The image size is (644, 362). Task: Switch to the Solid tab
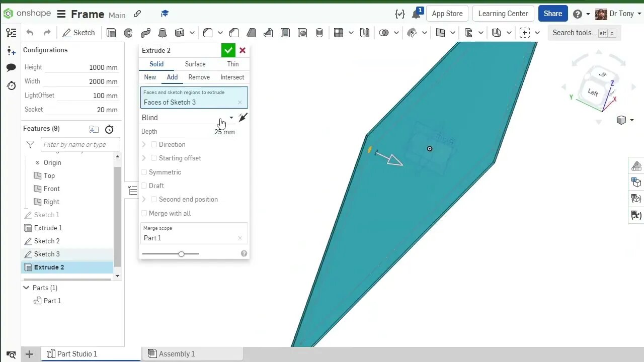click(x=156, y=64)
